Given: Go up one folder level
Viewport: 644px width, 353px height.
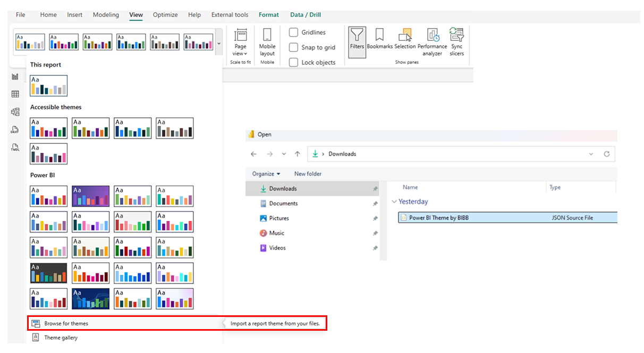Looking at the screenshot, I should [298, 154].
